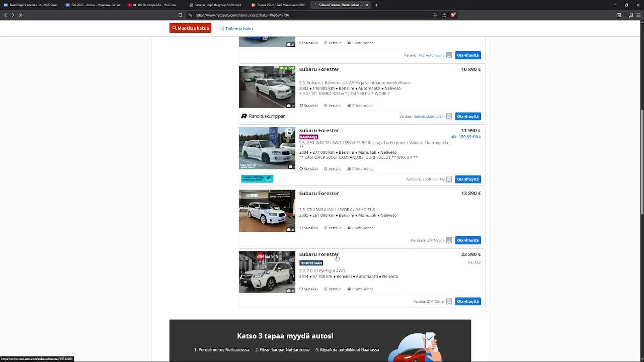Open the 2002 white Forester thumbnail
Image resolution: width=644 pixels, height=362 pixels.
tap(267, 87)
